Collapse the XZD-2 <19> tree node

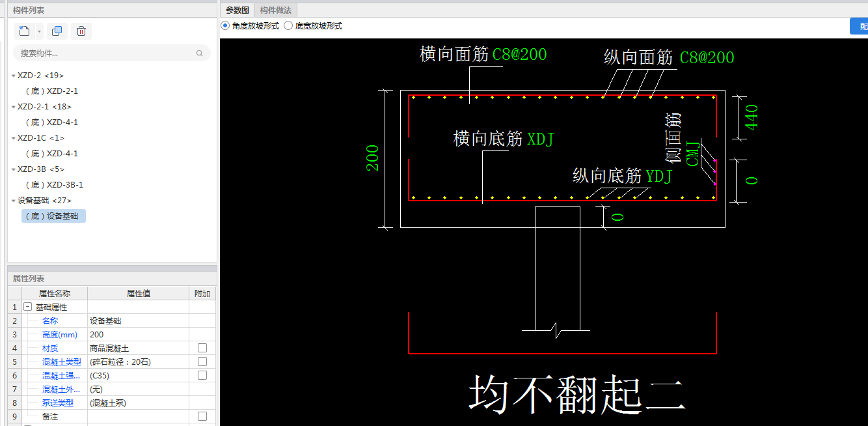click(x=13, y=76)
